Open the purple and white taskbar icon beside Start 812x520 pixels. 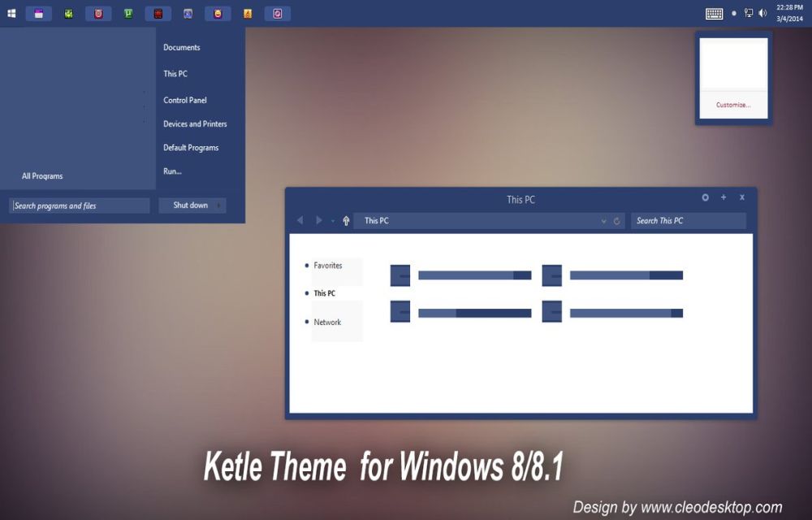39,14
